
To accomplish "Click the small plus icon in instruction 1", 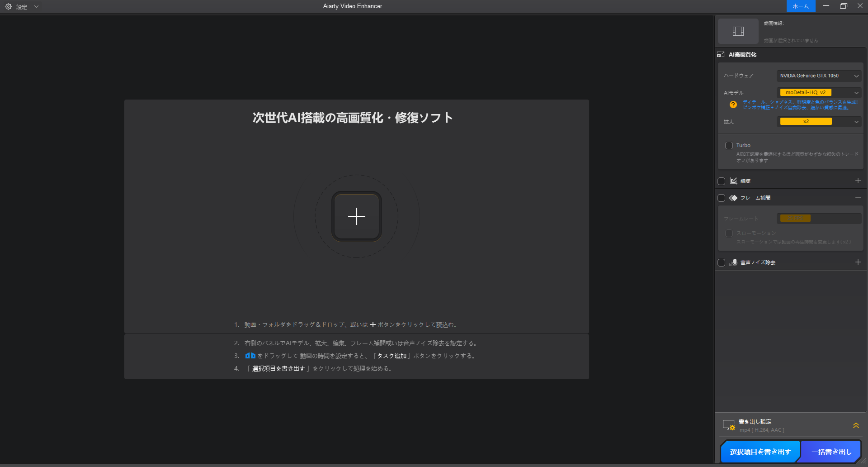I will [x=373, y=324].
